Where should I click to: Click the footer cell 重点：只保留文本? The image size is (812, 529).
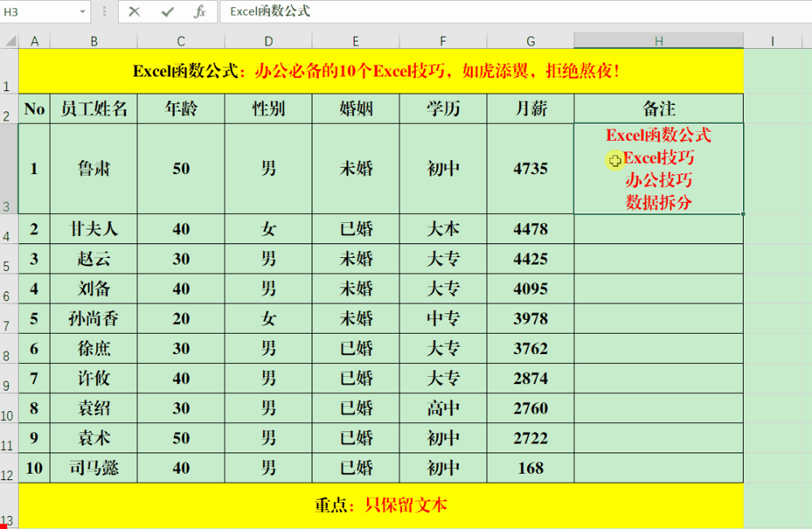(x=380, y=505)
